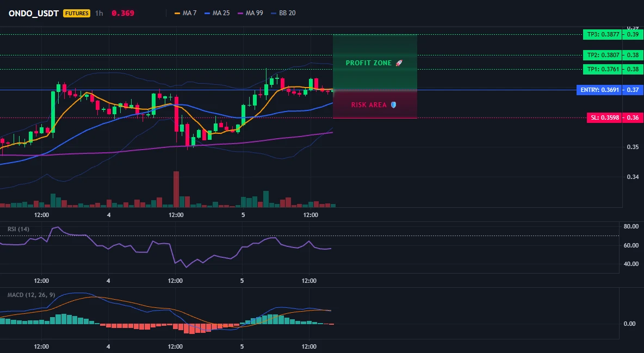Toggle the MA 99 legend item
The width and height of the screenshot is (644, 353).
pyautogui.click(x=250, y=13)
